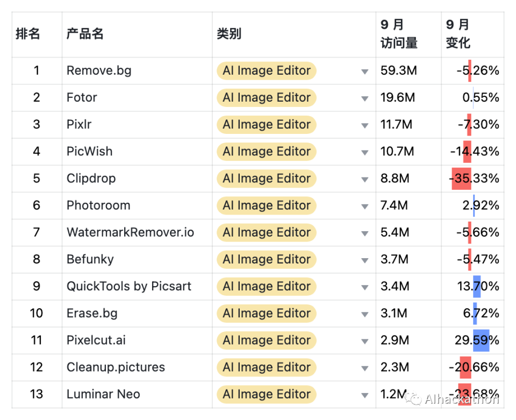Click the AI Image Editor tag for Photoroom

267,205
